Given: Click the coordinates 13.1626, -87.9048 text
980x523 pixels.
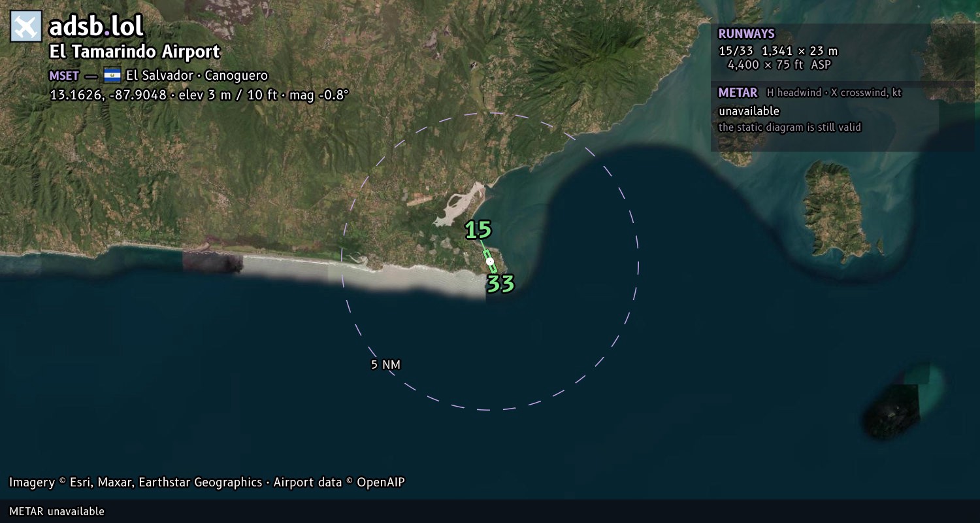Looking at the screenshot, I should 108,95.
